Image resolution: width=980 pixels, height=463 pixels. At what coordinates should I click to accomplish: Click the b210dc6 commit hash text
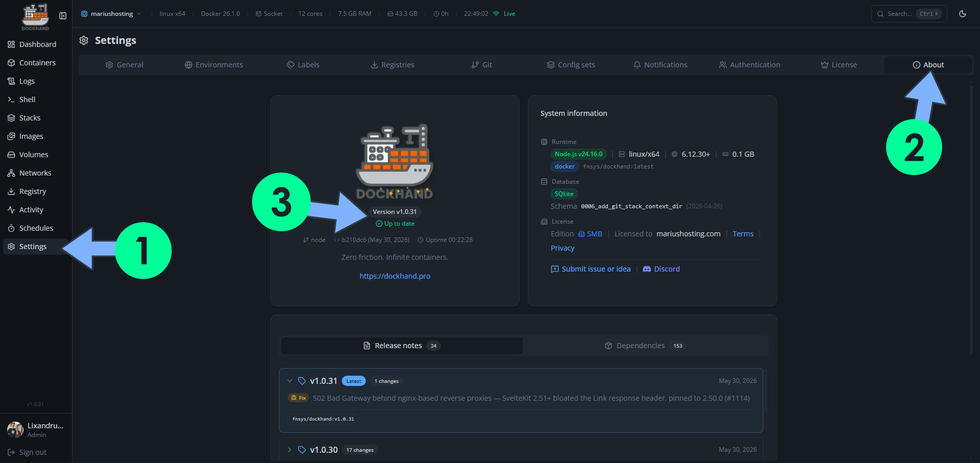tap(376, 240)
